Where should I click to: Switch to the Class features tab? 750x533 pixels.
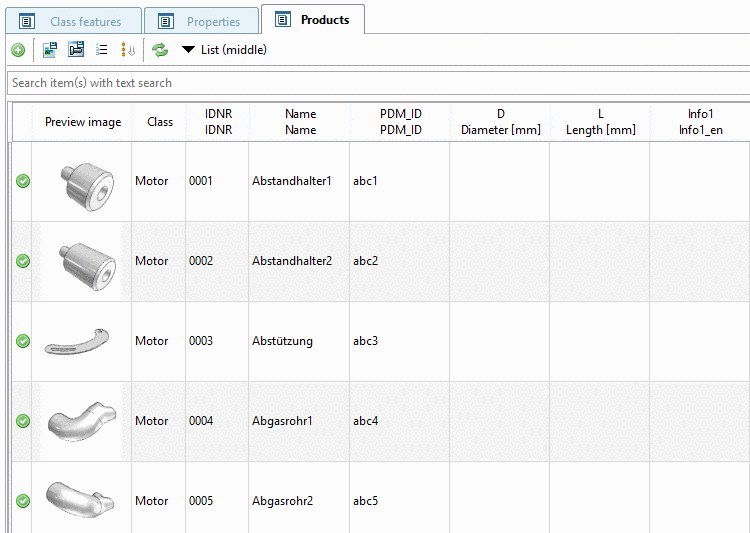coord(74,22)
